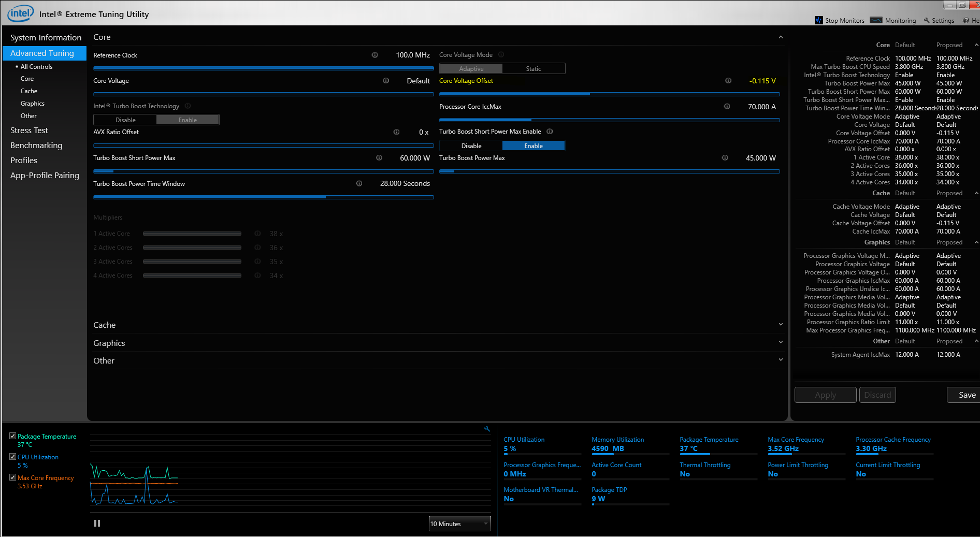980x537 pixels.
Task: Collapse Core group in summary panel
Action: (976, 45)
